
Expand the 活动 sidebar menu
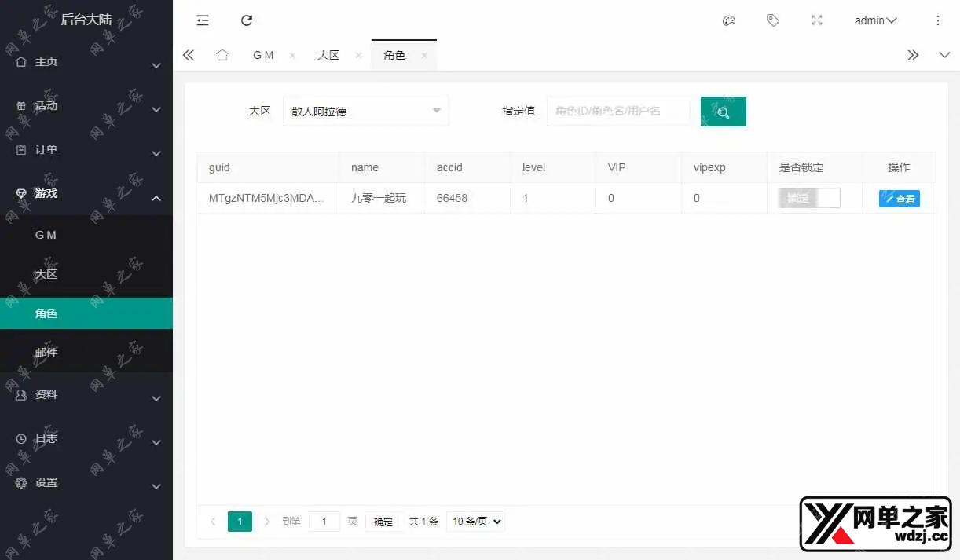(86, 106)
